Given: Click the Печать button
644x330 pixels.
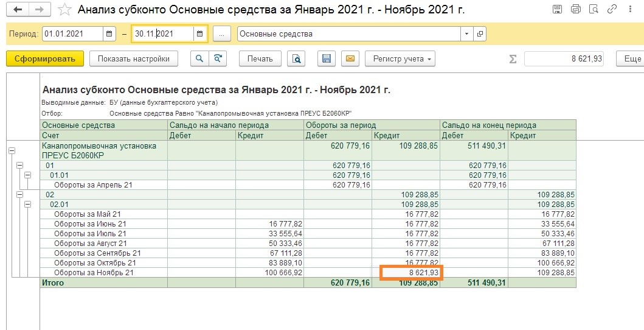Looking at the screenshot, I should [260, 59].
